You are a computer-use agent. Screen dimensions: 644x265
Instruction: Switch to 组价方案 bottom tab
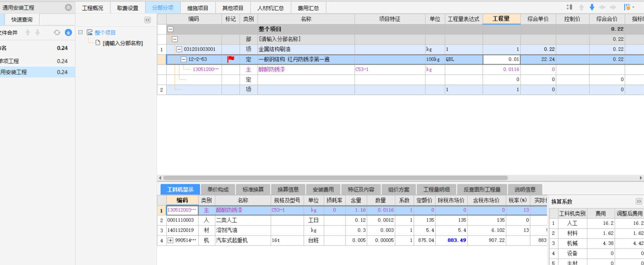click(399, 190)
